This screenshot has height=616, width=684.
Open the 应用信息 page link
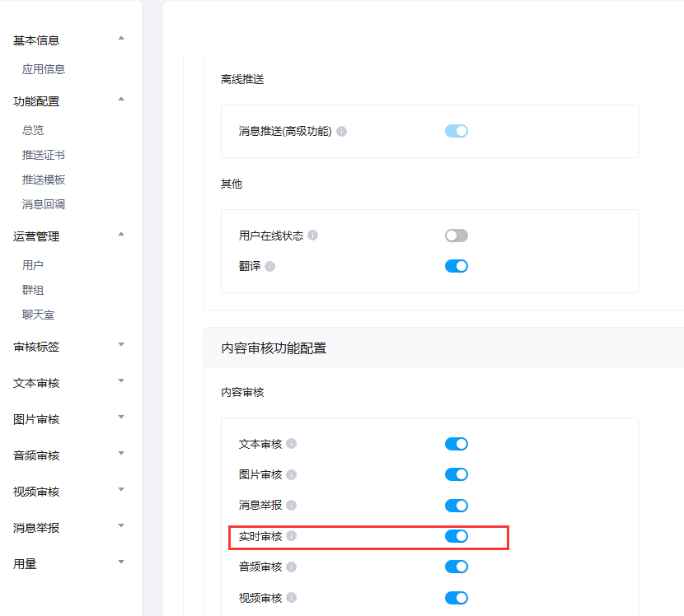click(x=44, y=69)
